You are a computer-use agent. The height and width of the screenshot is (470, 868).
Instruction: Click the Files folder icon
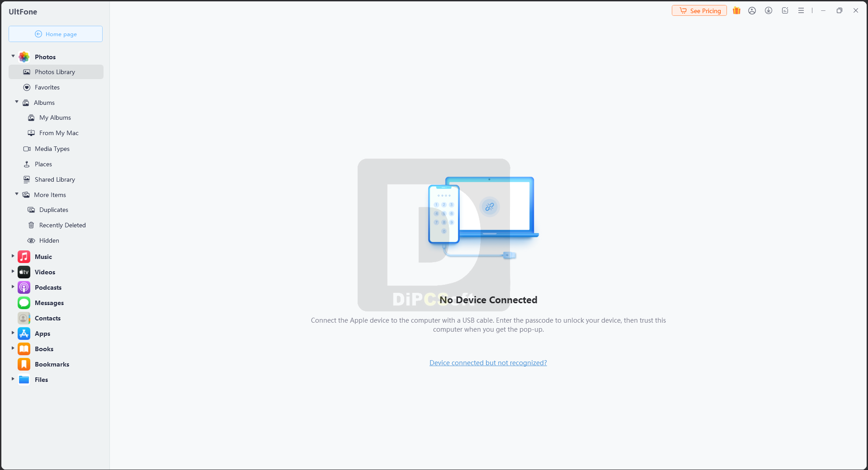(x=24, y=380)
